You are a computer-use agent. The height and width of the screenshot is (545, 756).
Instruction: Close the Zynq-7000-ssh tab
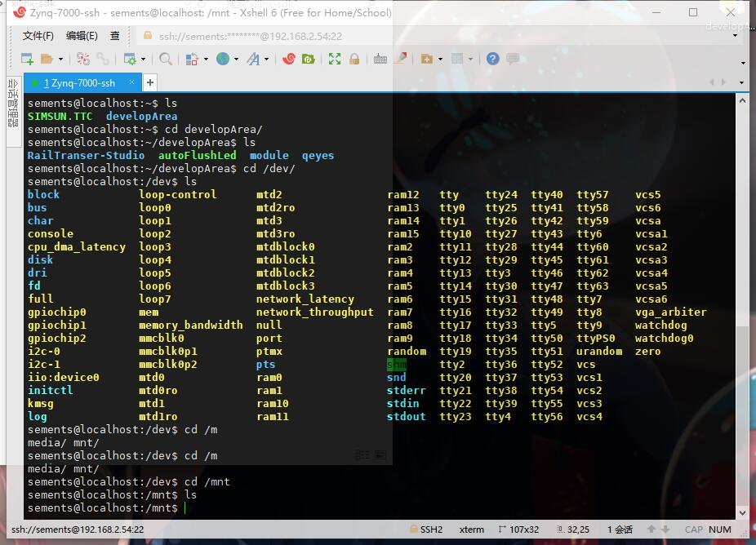coord(131,82)
